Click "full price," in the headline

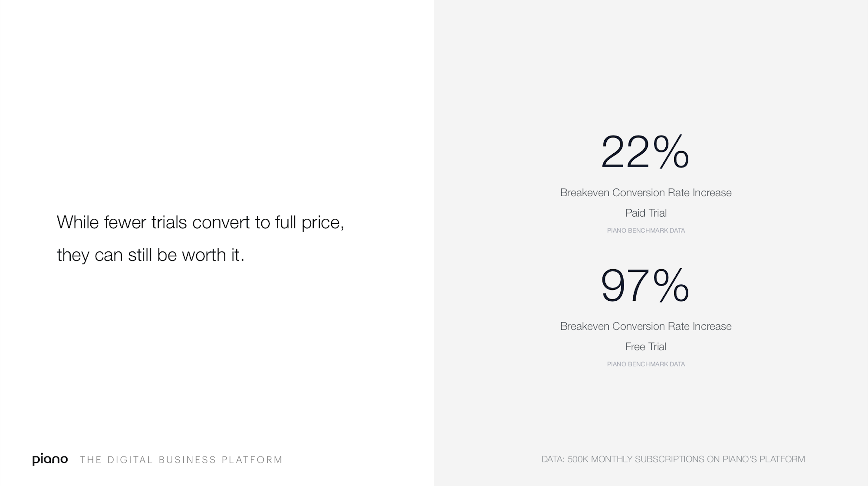pos(309,222)
